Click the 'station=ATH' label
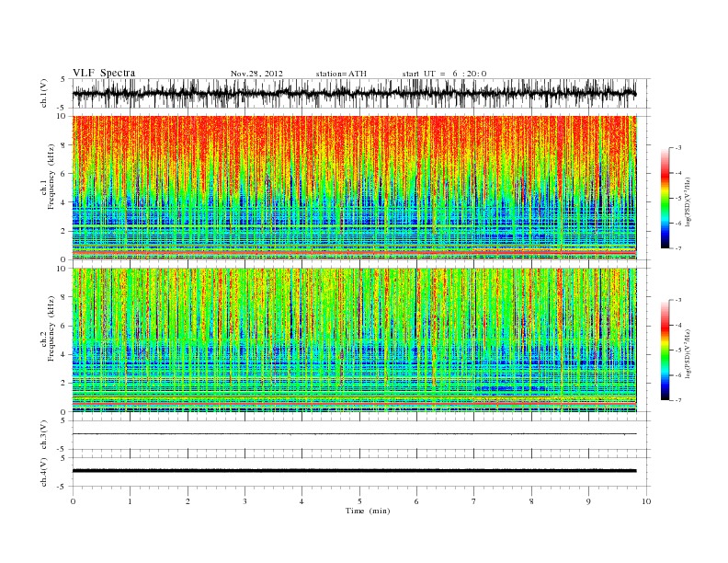The image size is (728, 563). pos(341,74)
